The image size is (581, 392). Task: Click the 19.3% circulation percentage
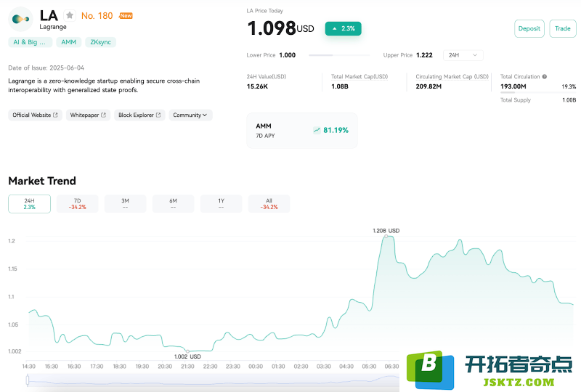coord(569,86)
